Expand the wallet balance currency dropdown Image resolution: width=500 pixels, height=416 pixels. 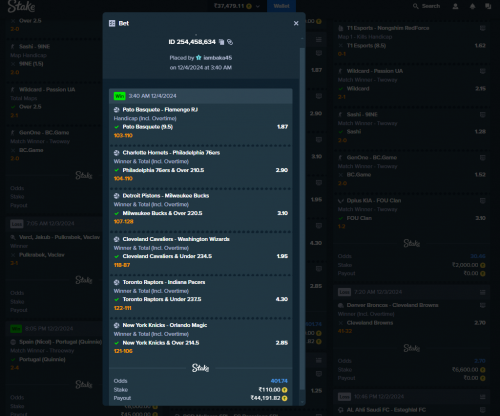[258, 6]
